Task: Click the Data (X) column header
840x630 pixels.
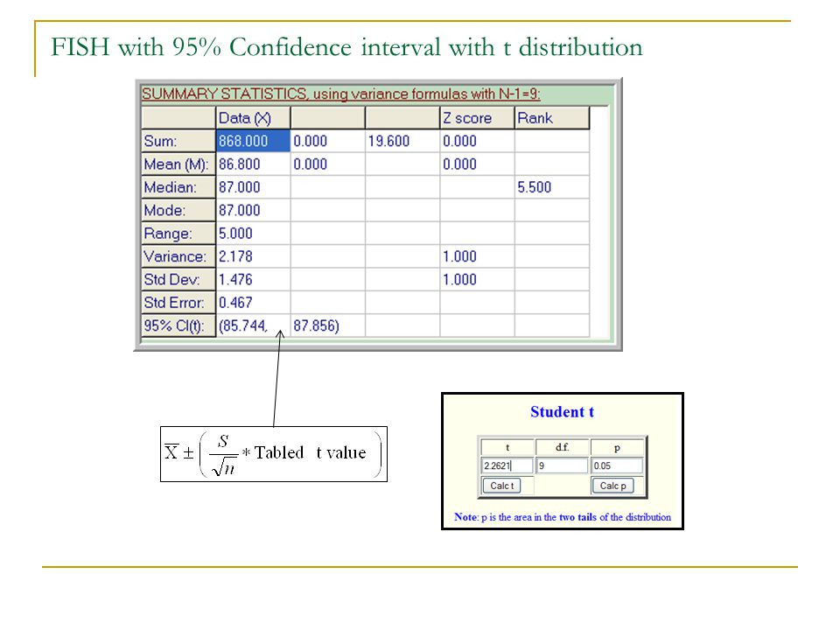Action: click(x=253, y=118)
